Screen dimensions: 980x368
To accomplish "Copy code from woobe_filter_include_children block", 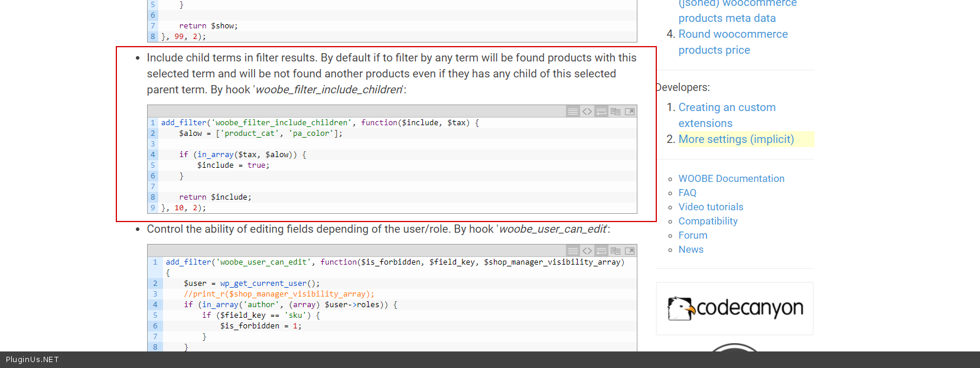I will click(615, 112).
